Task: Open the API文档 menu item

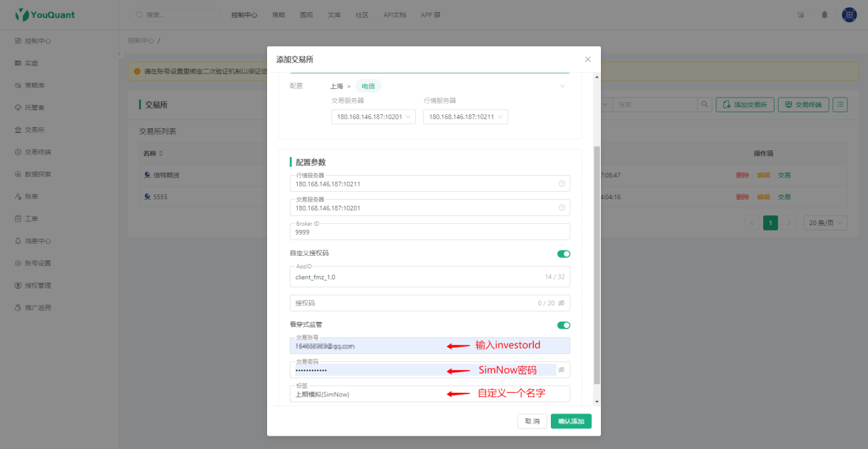Action: tap(393, 14)
